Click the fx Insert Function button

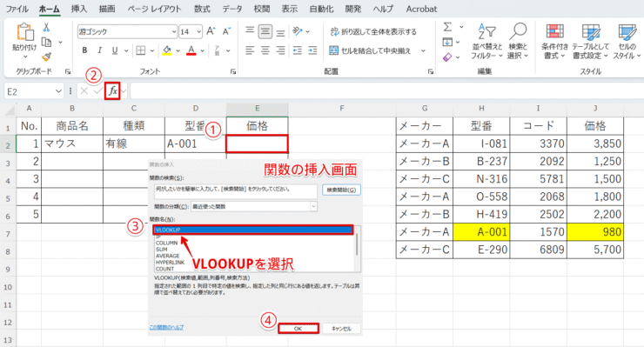click(x=112, y=90)
